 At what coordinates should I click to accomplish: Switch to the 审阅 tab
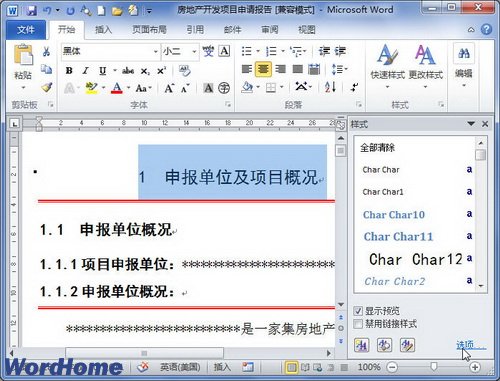pyautogui.click(x=270, y=30)
